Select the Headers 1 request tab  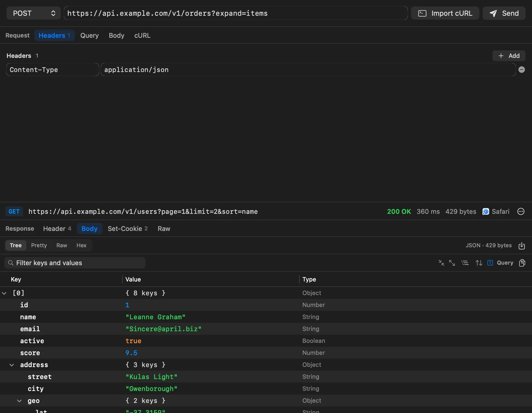tap(55, 36)
